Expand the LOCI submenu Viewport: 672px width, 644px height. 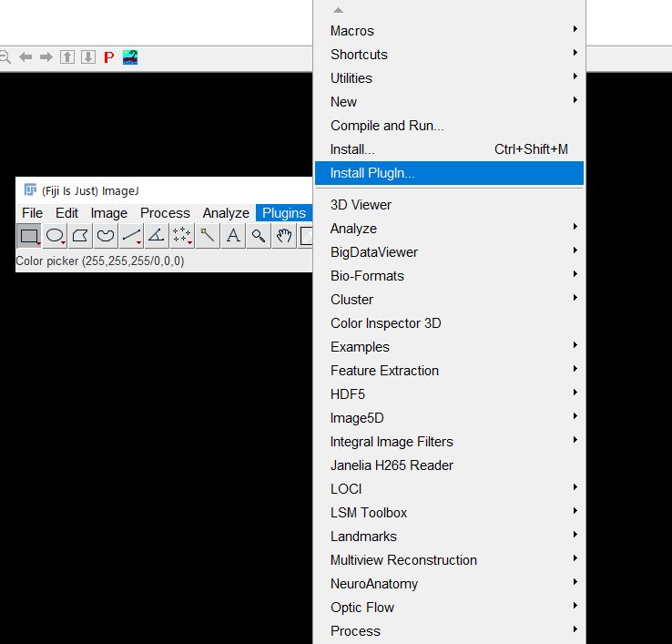pos(449,489)
